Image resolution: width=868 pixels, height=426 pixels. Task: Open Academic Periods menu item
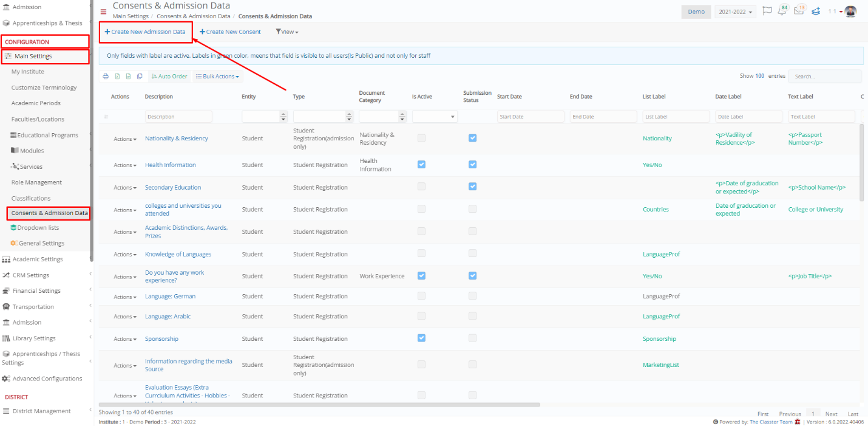[x=36, y=103]
